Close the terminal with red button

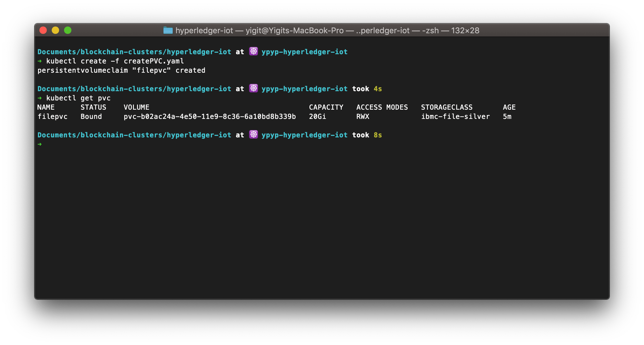click(43, 30)
